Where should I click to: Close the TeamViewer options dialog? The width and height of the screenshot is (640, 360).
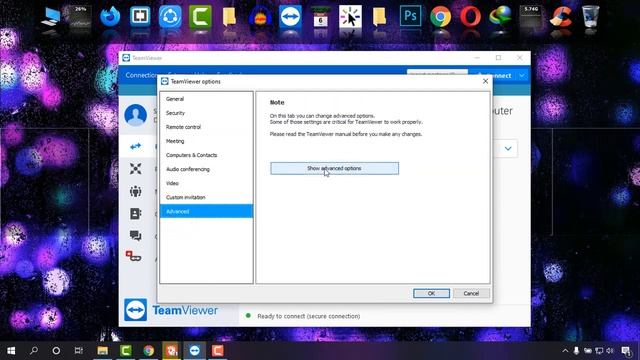click(485, 81)
